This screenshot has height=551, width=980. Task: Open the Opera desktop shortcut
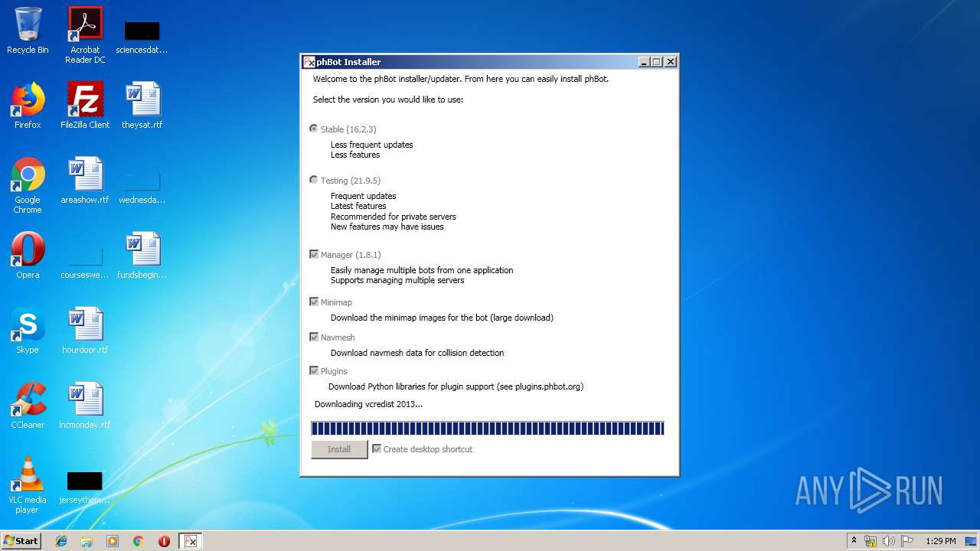click(x=28, y=256)
